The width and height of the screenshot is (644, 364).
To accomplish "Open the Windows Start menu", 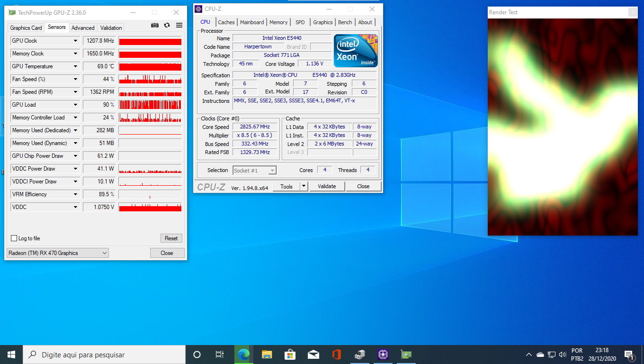I will 11,355.
